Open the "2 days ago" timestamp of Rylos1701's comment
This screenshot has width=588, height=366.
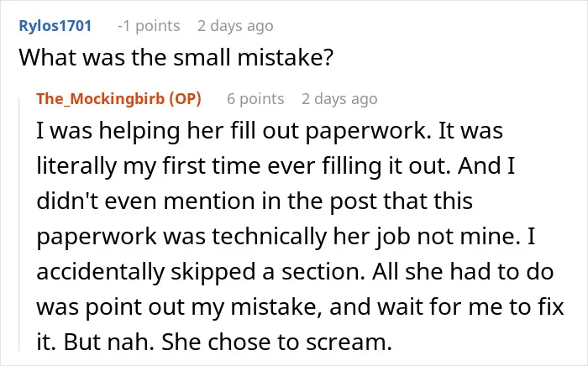235,26
